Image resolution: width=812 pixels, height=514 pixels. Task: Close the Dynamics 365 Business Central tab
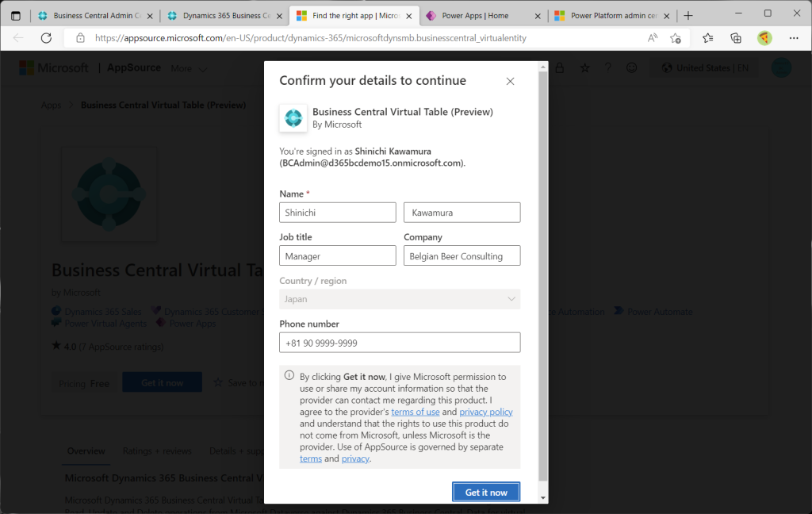280,16
